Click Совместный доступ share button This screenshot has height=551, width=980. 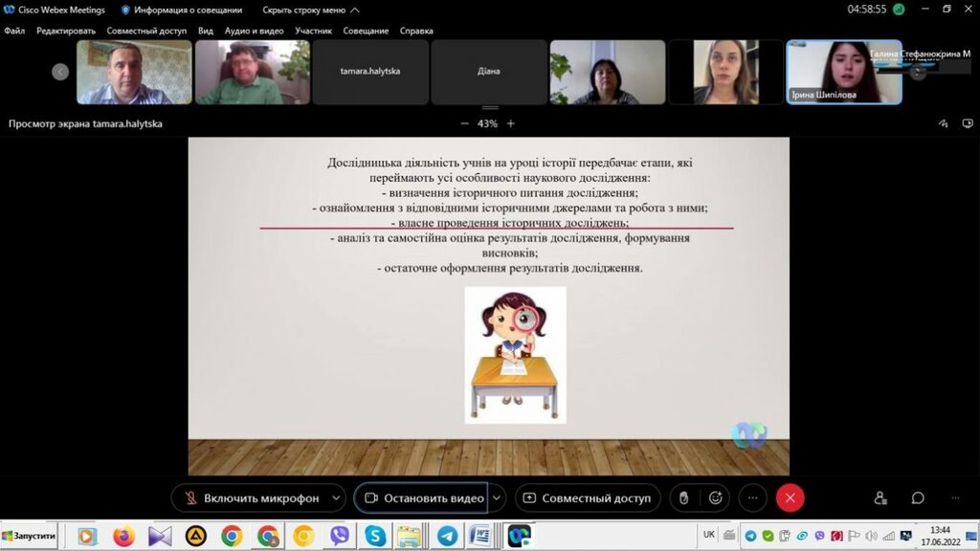click(x=587, y=498)
